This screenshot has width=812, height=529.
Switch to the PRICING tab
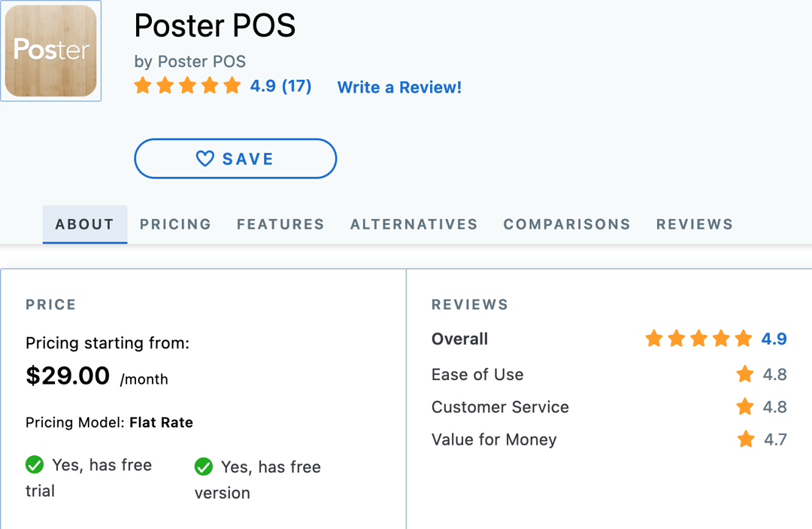(175, 223)
